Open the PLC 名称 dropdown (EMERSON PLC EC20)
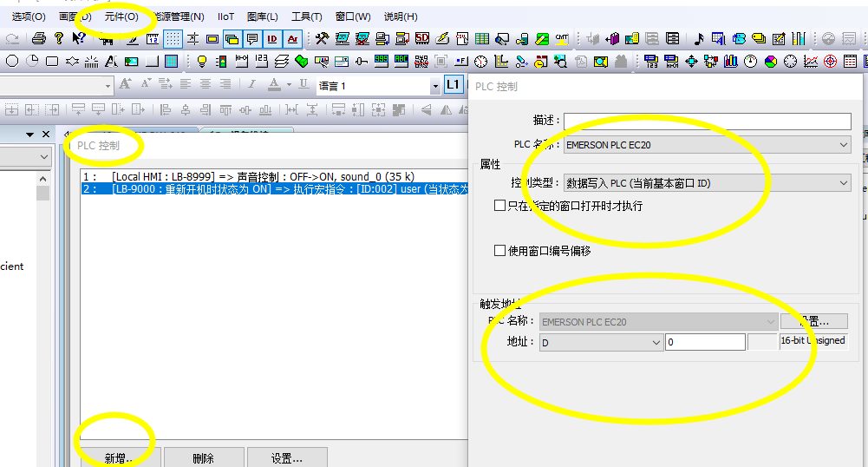 (707, 145)
